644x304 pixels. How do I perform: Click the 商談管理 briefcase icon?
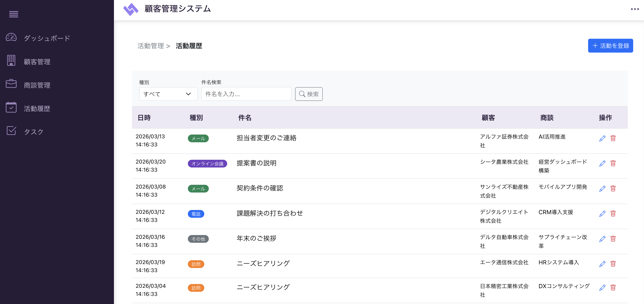(11, 84)
